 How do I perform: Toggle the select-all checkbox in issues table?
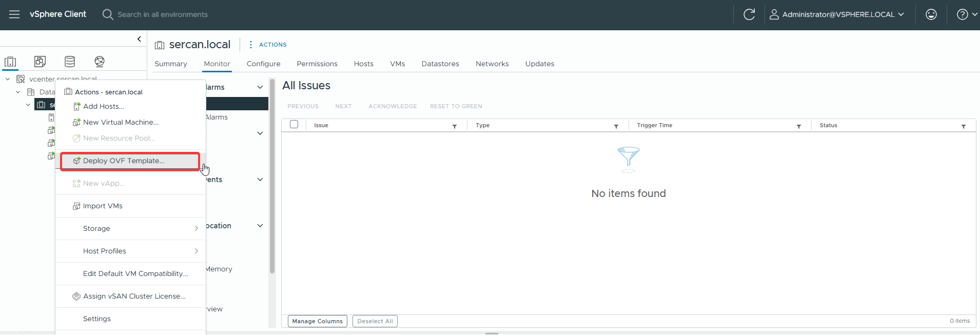294,125
